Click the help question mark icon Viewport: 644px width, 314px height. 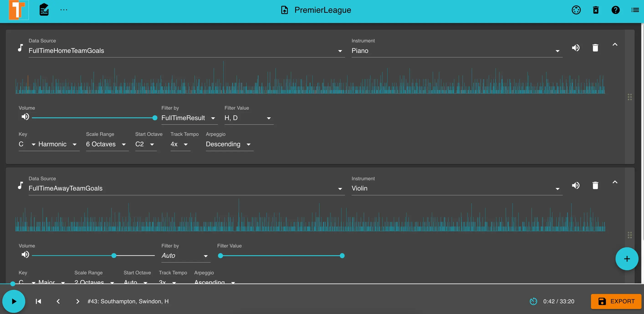coord(616,10)
